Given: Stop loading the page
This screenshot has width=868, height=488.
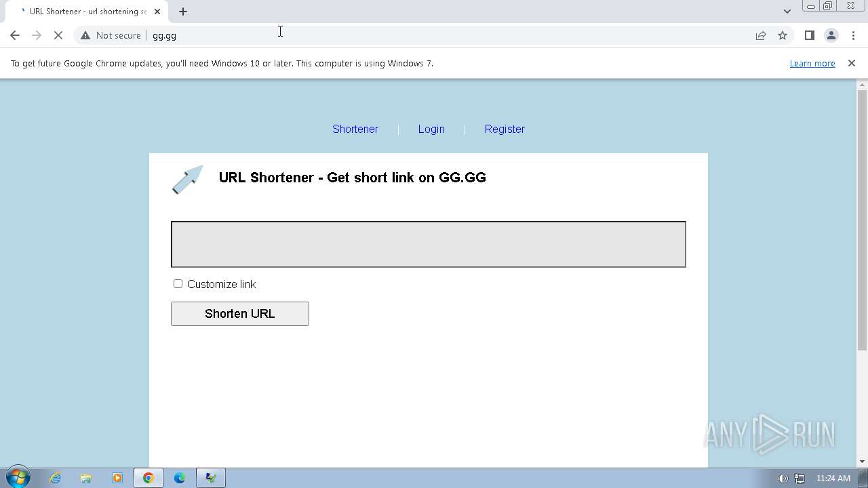Looking at the screenshot, I should click(x=58, y=35).
